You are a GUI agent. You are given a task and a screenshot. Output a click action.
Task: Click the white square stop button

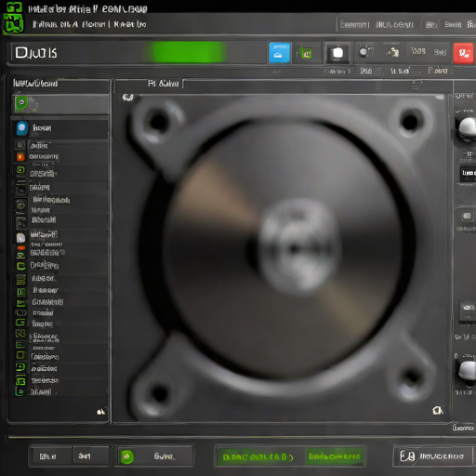click(337, 53)
